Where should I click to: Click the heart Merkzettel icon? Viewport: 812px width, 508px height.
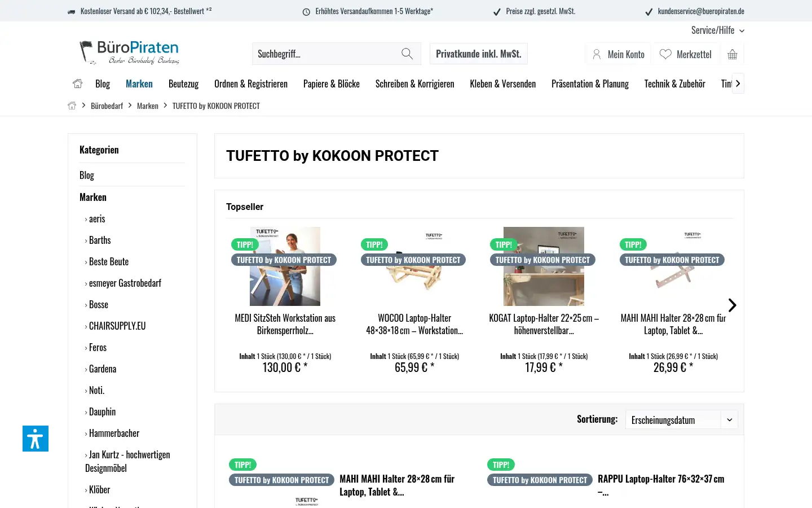click(x=665, y=54)
